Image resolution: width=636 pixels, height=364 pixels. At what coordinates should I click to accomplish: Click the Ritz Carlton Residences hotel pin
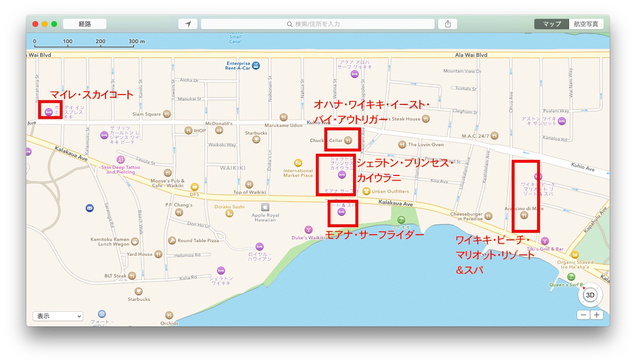coord(104,135)
